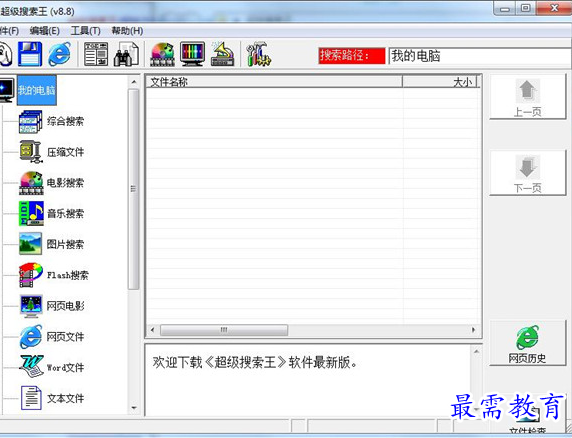Click the 搜索路径 red label
This screenshot has width=572, height=438.
click(x=352, y=56)
